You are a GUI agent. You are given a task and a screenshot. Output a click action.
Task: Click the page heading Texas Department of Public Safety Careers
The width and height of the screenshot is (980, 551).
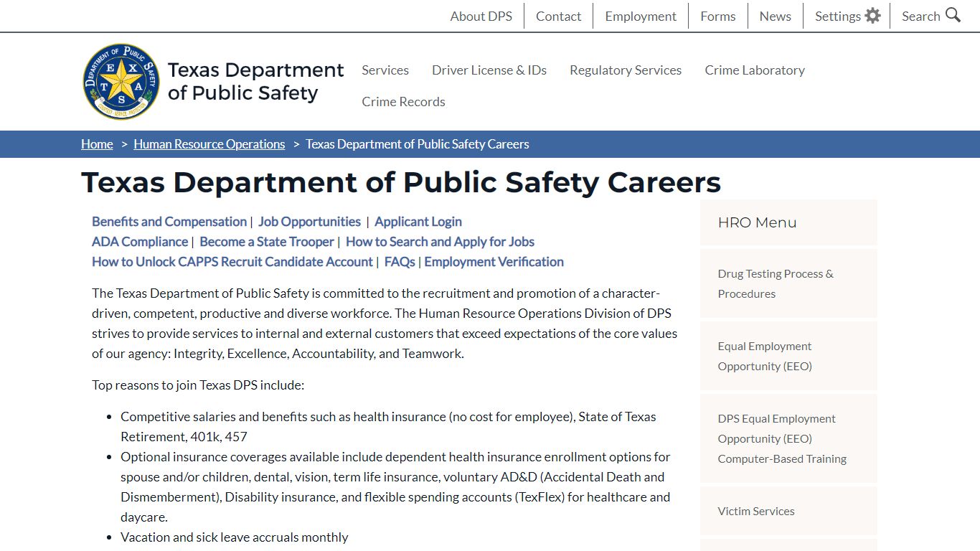(401, 182)
